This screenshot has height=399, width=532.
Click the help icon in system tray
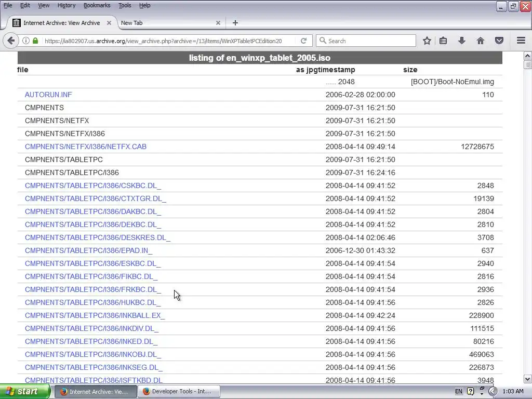470,391
